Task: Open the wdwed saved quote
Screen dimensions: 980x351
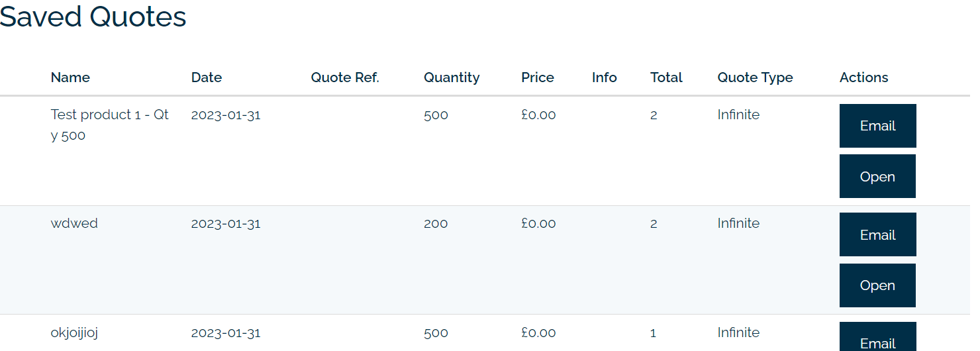Action: [x=877, y=285]
